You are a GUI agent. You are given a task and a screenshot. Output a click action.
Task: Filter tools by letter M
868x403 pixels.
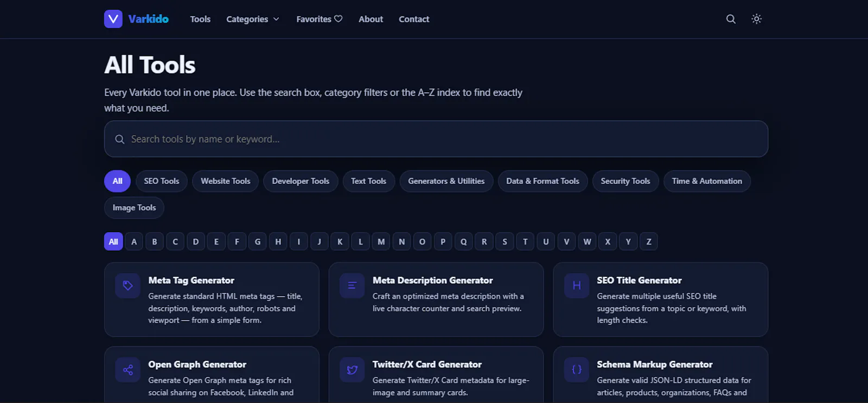tap(381, 241)
